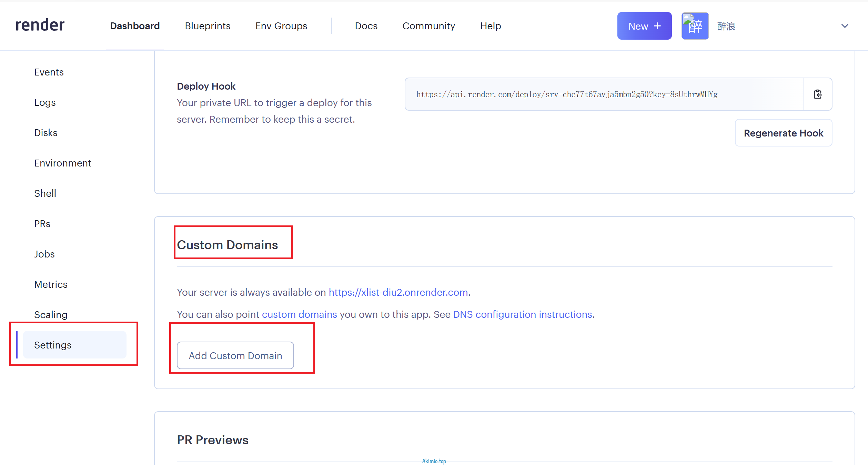Click the deploy hook URL field
868x465 pixels.
pos(604,94)
